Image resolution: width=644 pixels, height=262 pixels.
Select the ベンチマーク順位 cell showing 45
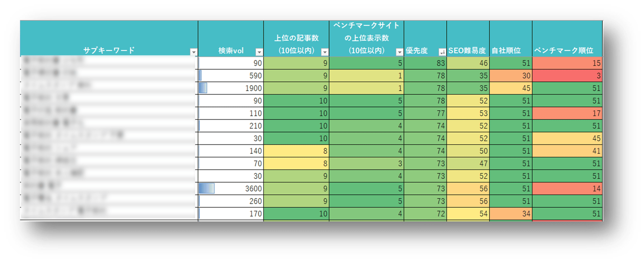[x=567, y=138]
